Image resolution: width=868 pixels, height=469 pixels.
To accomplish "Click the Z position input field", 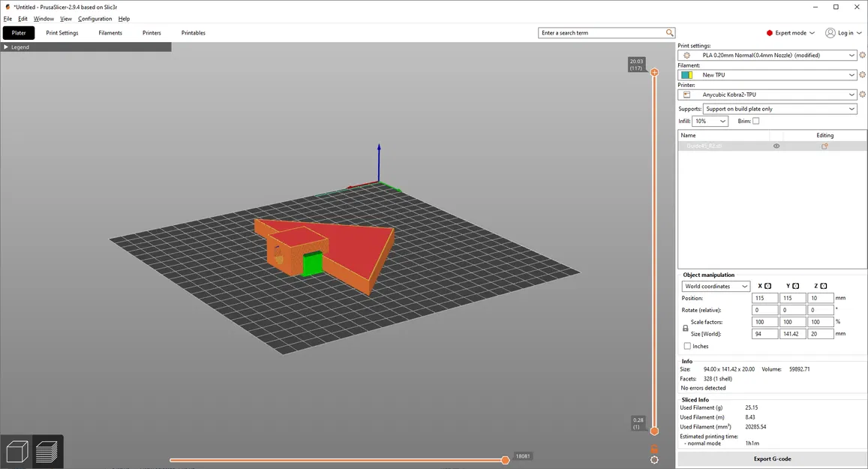I will coord(819,298).
